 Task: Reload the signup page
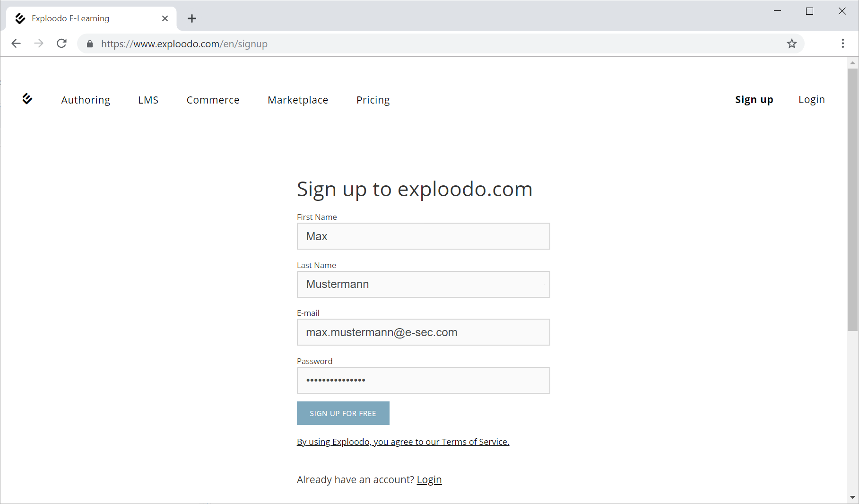pyautogui.click(x=61, y=43)
